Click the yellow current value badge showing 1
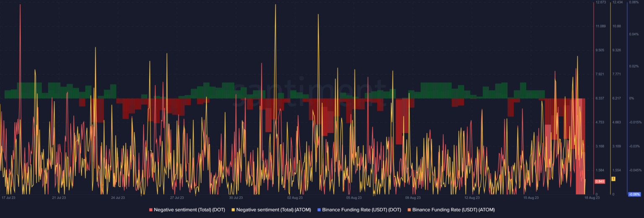 pos(614,179)
